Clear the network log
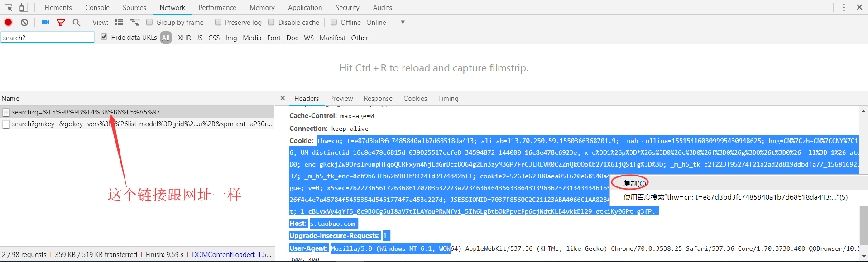The height and width of the screenshot is (262, 868). click(x=24, y=22)
